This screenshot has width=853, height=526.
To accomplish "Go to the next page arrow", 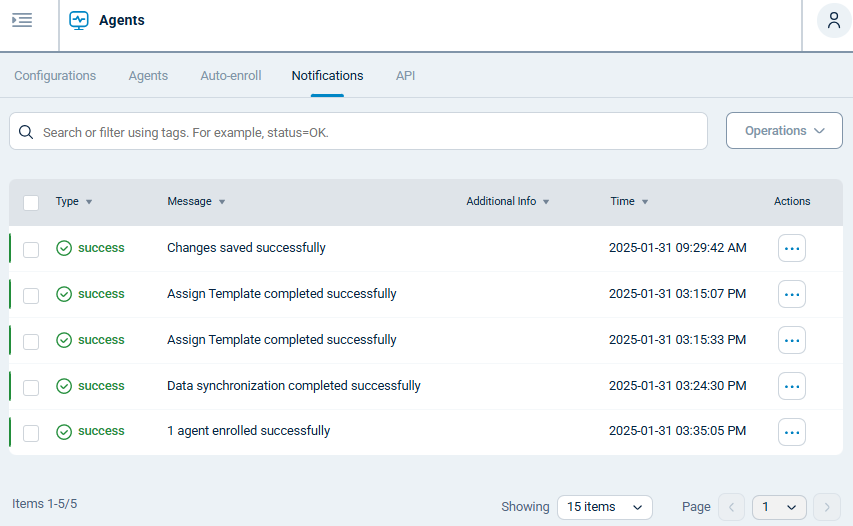I will click(x=827, y=507).
